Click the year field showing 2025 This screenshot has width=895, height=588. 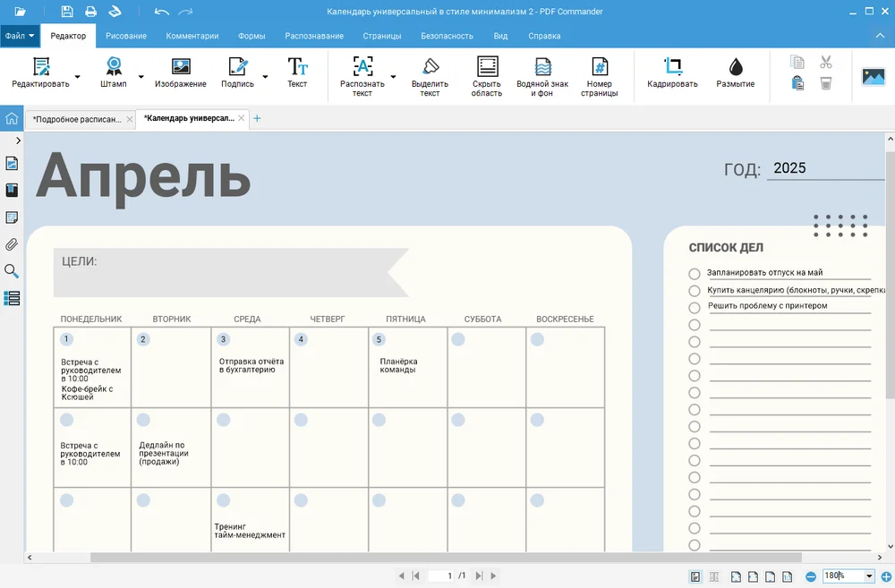[x=823, y=168]
